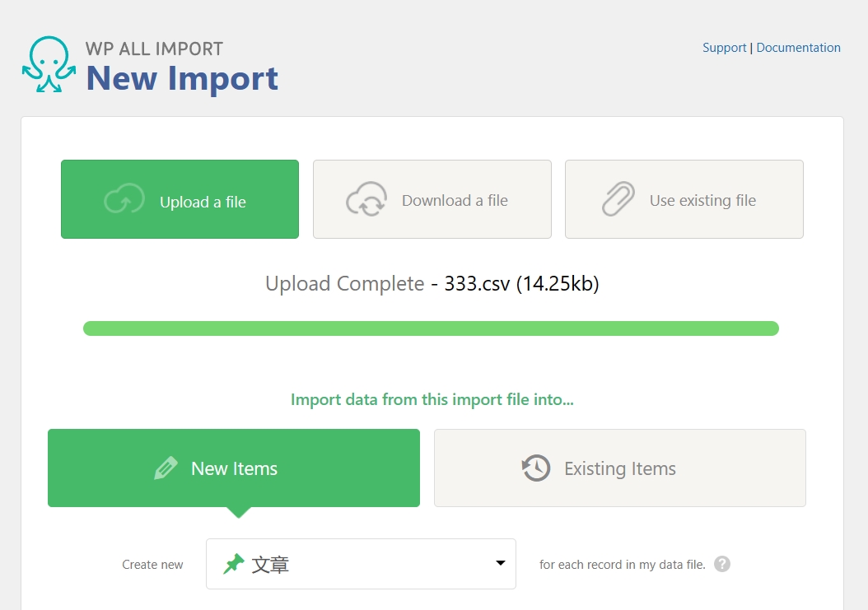Open the Support link
Image resolution: width=868 pixels, height=610 pixels.
[x=724, y=48]
